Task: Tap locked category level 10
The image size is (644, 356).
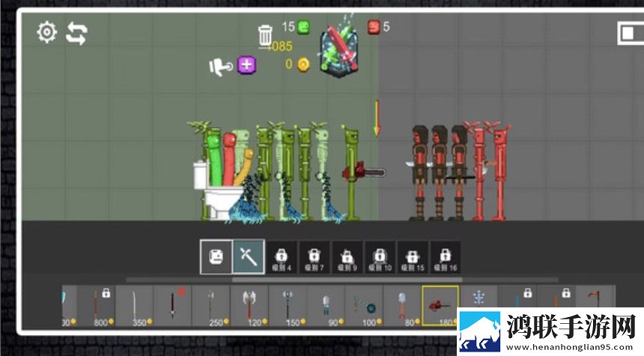Action: (380, 257)
